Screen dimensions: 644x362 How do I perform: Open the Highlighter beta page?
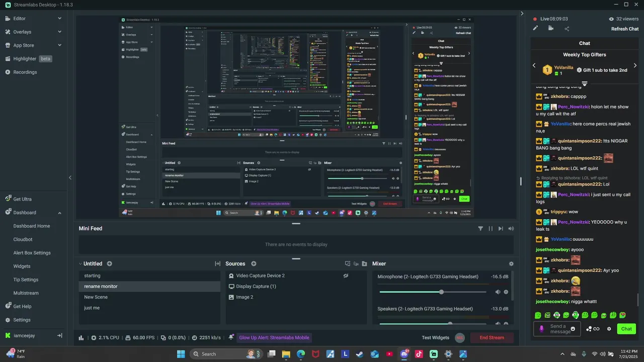tap(33, 58)
